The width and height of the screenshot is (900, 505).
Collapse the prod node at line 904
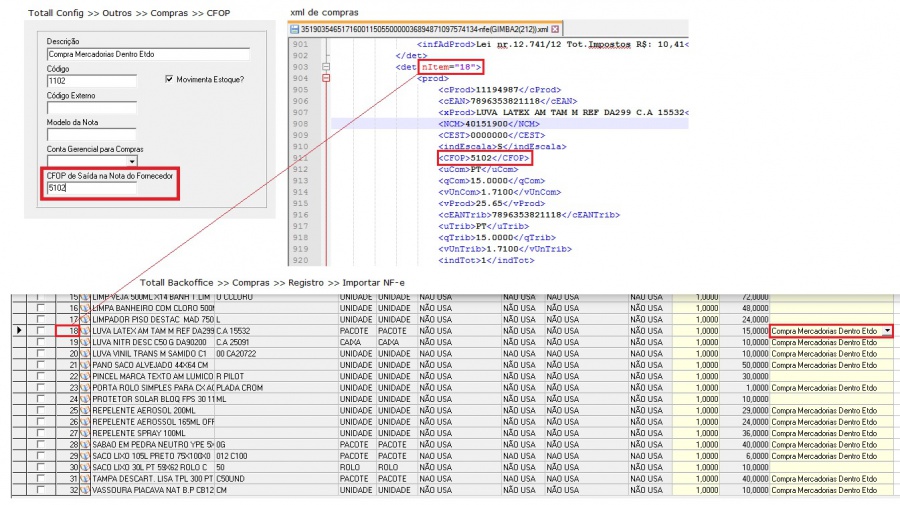click(325, 78)
